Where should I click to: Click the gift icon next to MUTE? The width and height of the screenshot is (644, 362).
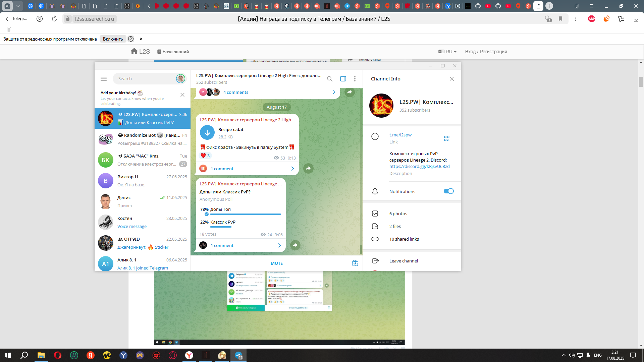click(x=355, y=263)
